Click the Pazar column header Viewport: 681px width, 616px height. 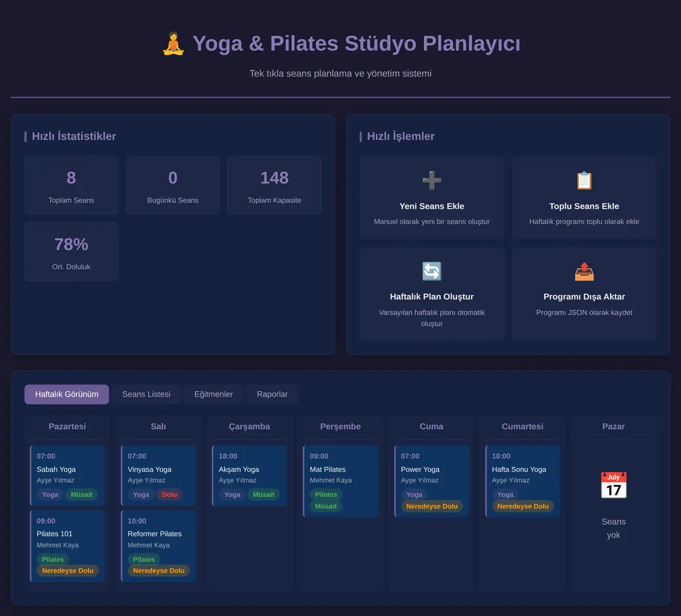pyautogui.click(x=613, y=427)
